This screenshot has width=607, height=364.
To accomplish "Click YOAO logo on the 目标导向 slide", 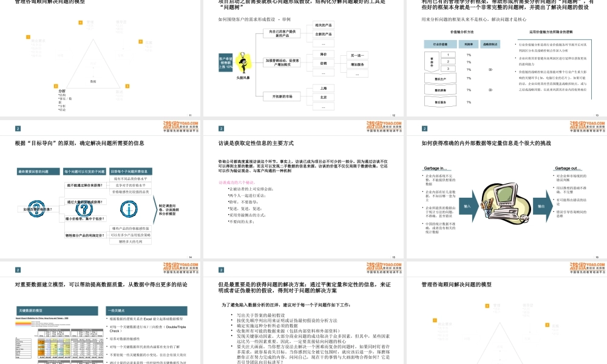I will point(181,127).
